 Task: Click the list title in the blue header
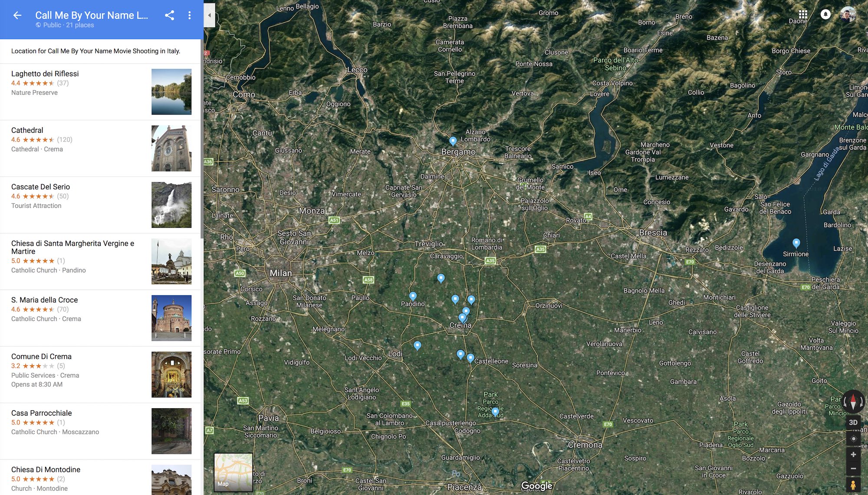click(92, 15)
